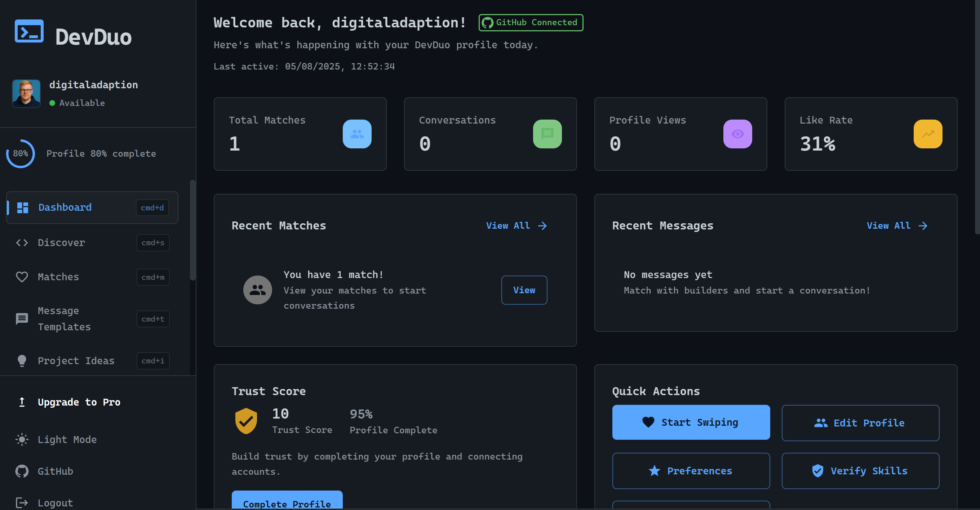
Task: Click Verify Skills button
Action: [x=860, y=471]
